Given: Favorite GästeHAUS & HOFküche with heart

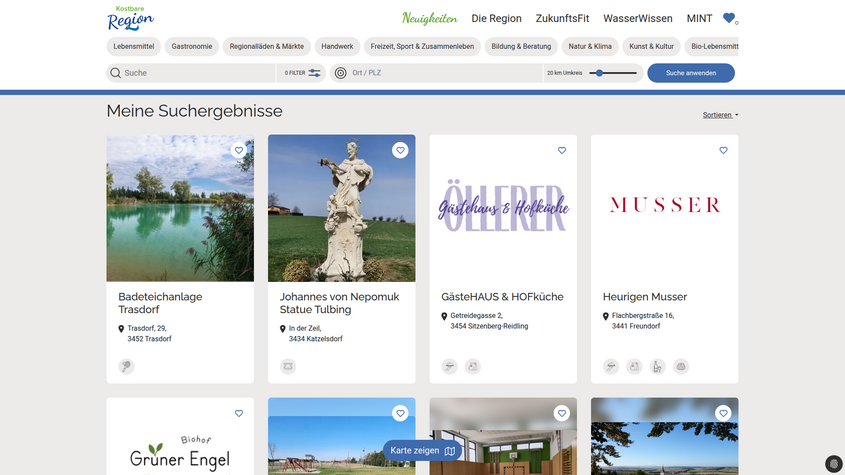Looking at the screenshot, I should [x=562, y=150].
